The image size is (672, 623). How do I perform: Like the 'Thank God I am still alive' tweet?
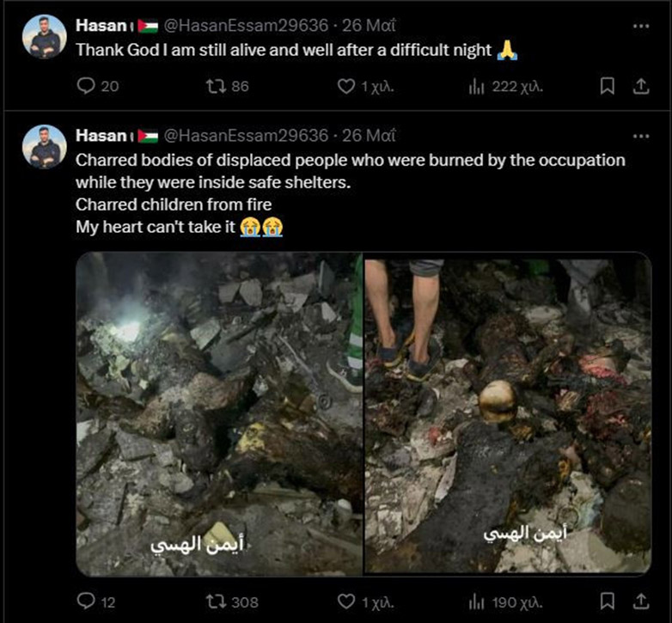click(x=346, y=86)
